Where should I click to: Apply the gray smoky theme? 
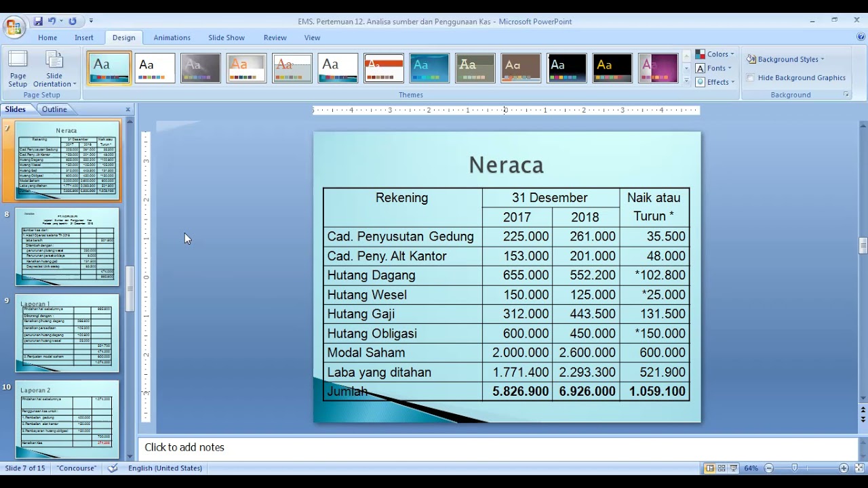point(201,68)
